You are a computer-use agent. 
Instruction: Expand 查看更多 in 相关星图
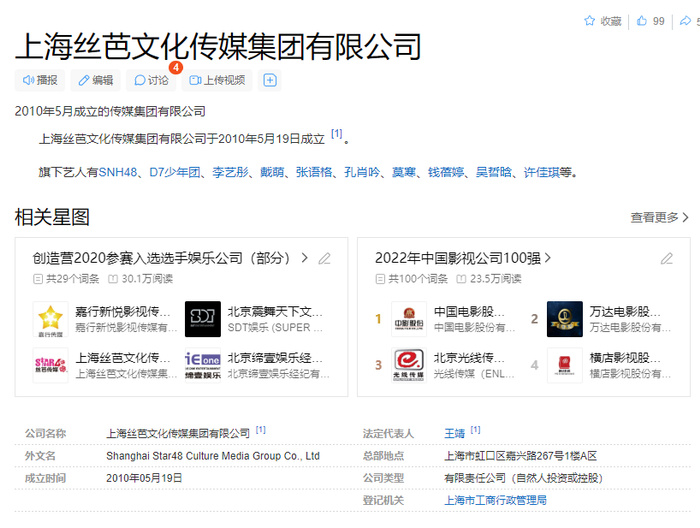[x=659, y=218]
